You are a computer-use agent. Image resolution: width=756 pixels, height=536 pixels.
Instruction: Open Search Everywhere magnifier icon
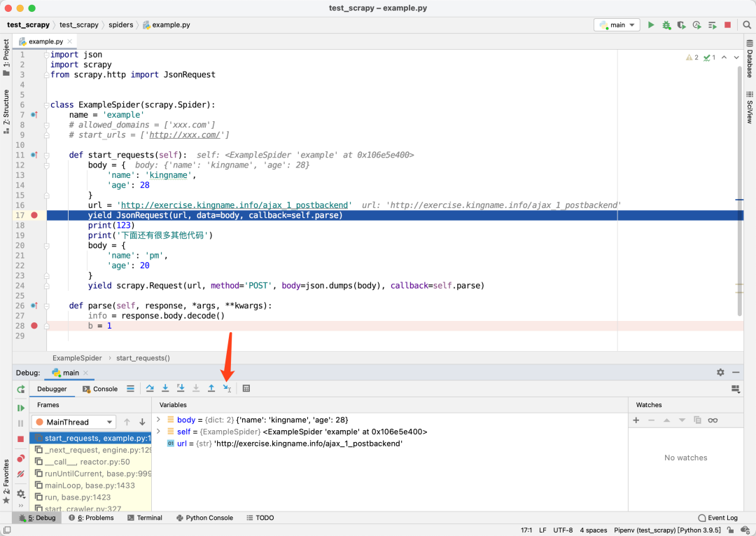point(747,25)
